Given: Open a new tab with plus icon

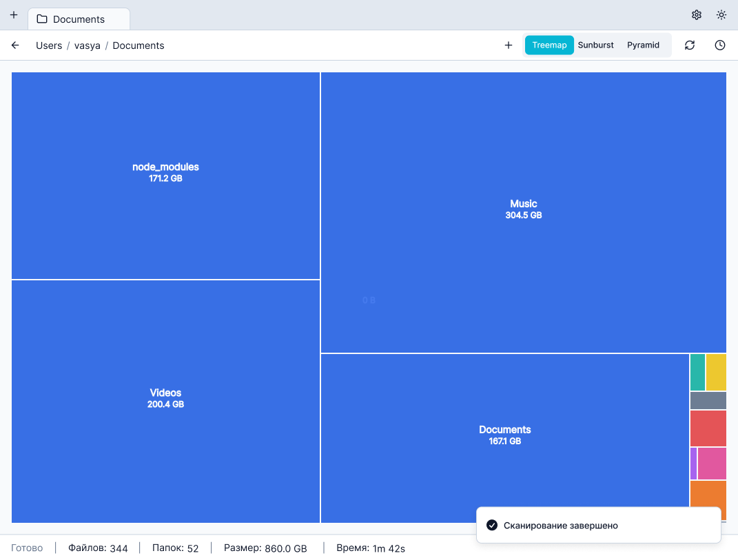Looking at the screenshot, I should tap(14, 14).
